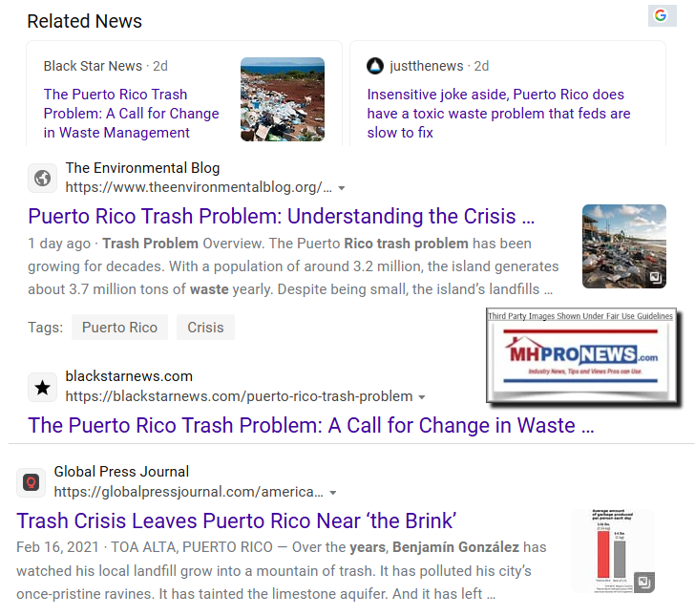
Task: Open 'Insensitive joke aside' justthenews headline
Action: click(498, 114)
